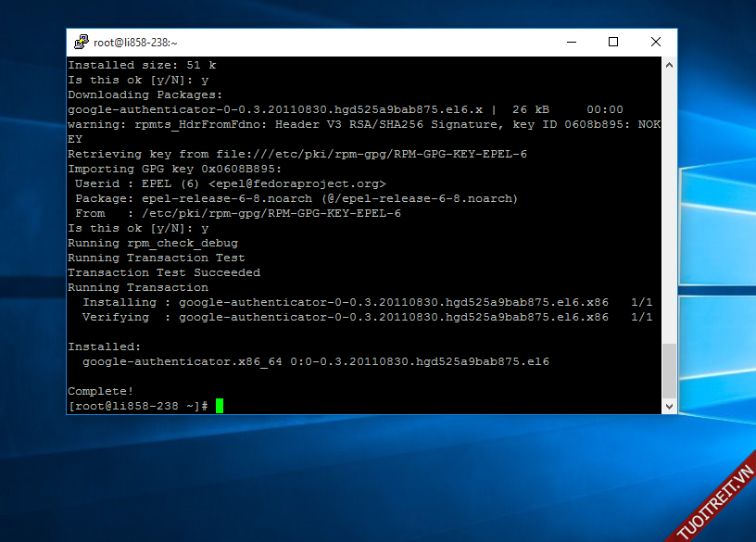Click the "Installed size: 51 k" line
This screenshot has width=756, height=542.
pos(142,65)
